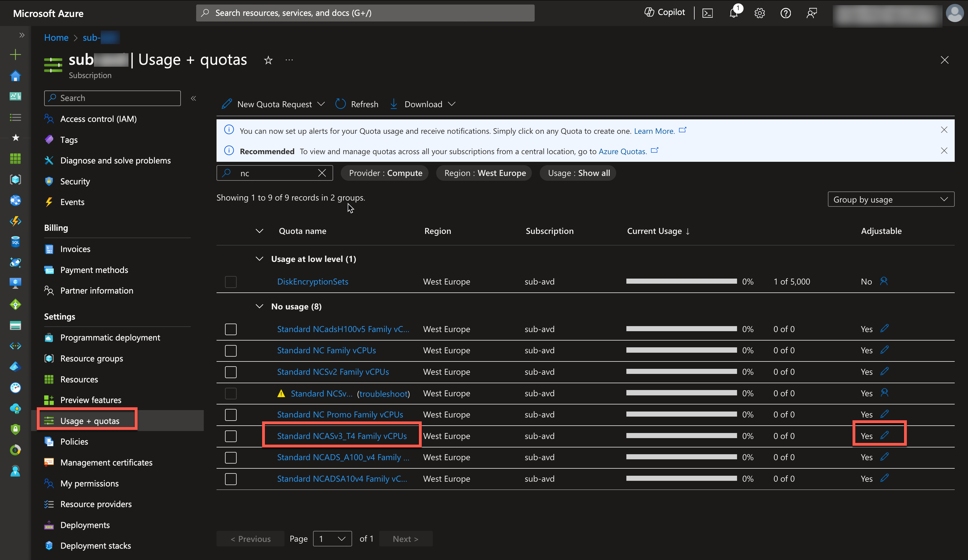
Task: Favorite this page with the star icon
Action: pyautogui.click(x=268, y=60)
